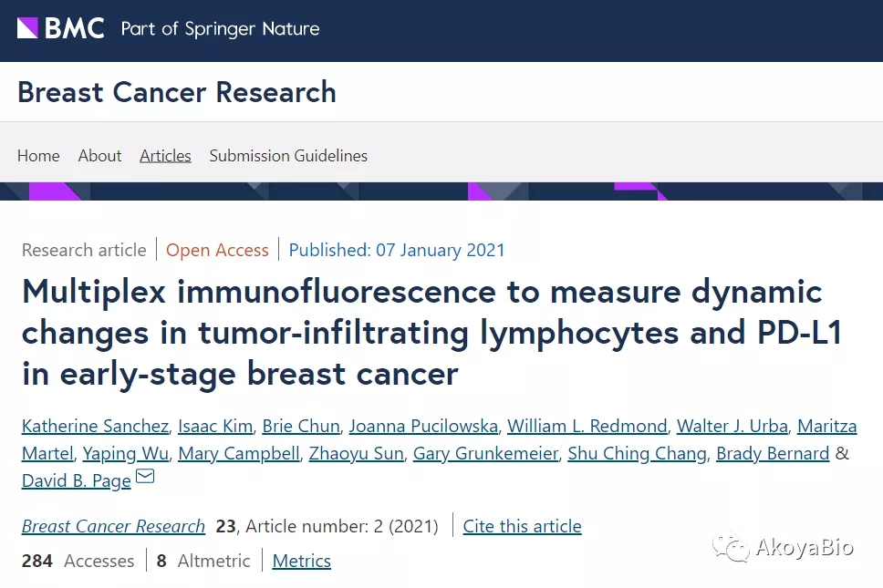Click the Part of Springer Nature text
This screenshot has height=588, width=883.
tap(220, 28)
